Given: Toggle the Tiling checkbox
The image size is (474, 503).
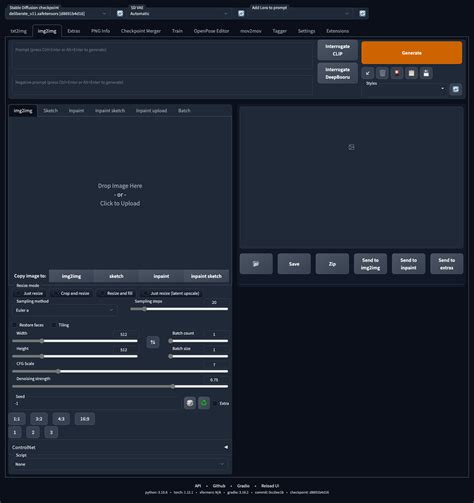Looking at the screenshot, I should [x=54, y=325].
